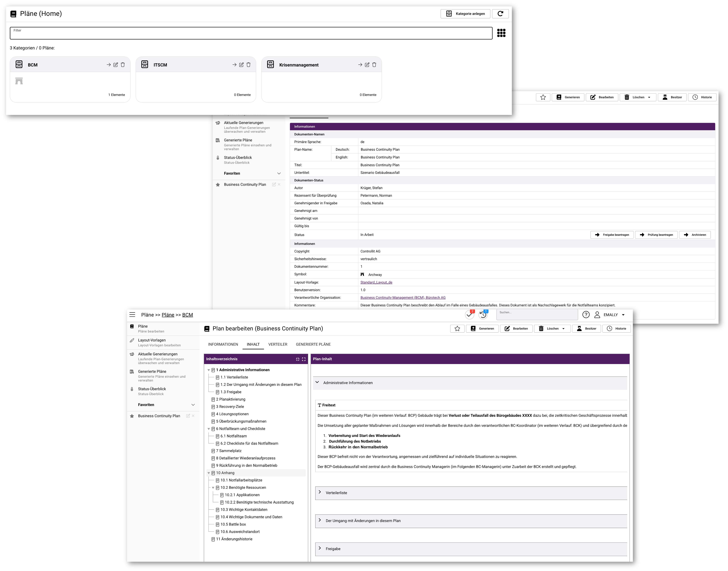Click the help question mark icon
The height and width of the screenshot is (571, 728).
[x=586, y=315]
